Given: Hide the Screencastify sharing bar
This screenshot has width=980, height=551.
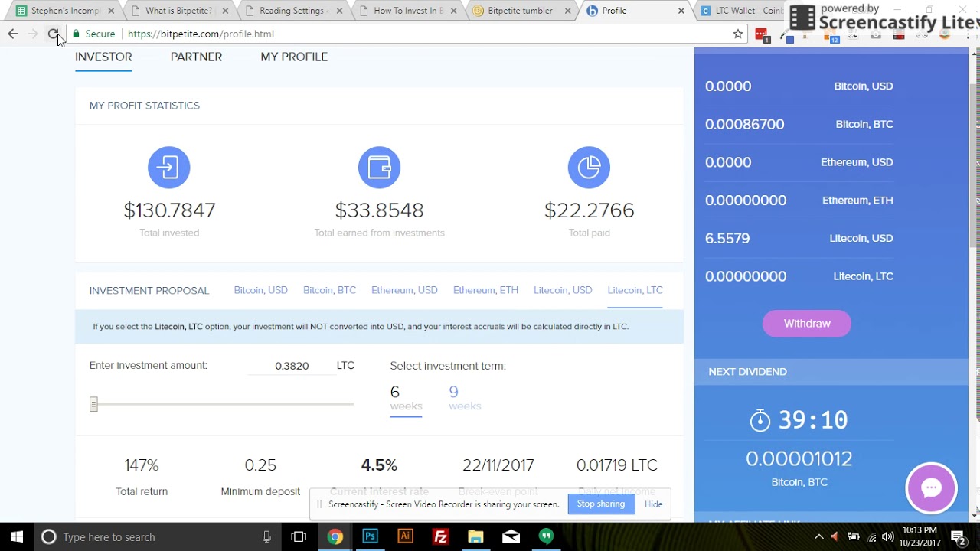Looking at the screenshot, I should click(x=653, y=504).
